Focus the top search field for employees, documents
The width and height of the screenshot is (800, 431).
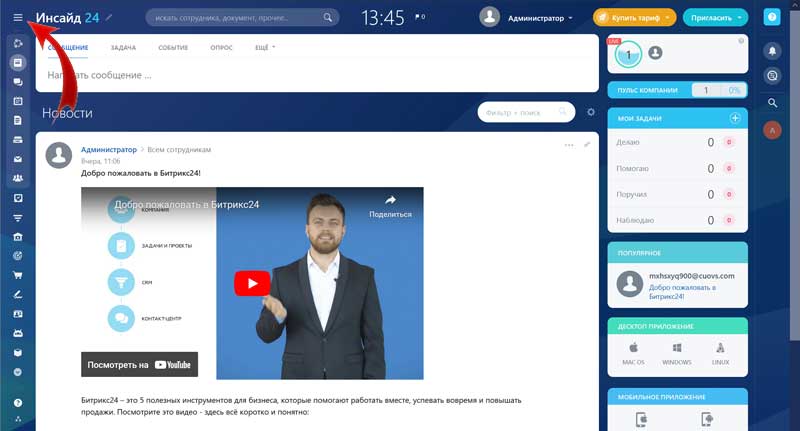[242, 18]
